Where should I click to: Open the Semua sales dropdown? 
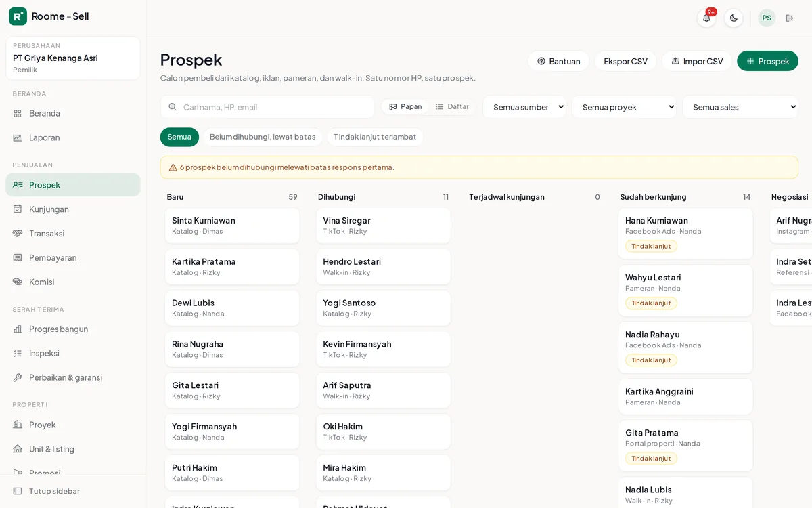[740, 107]
